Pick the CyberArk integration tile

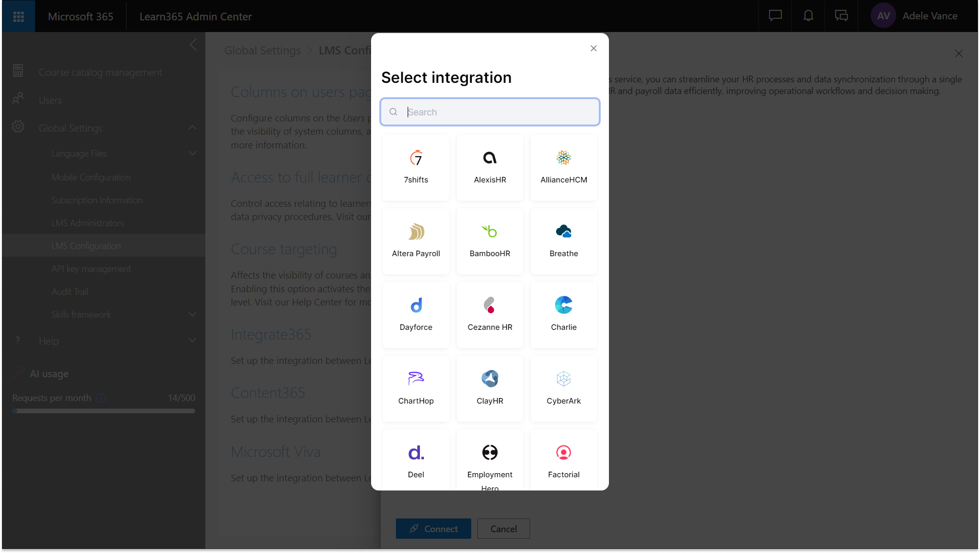(563, 388)
